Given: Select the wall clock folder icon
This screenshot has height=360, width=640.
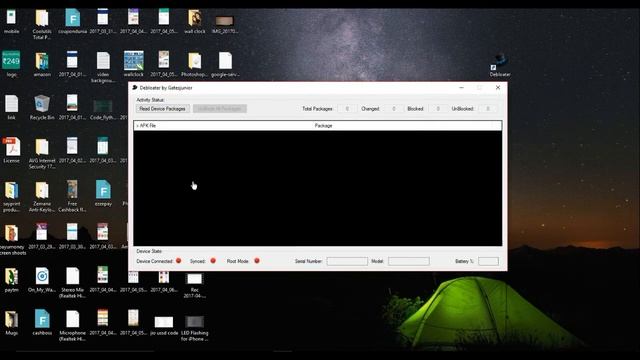Looking at the screenshot, I should coord(195,21).
